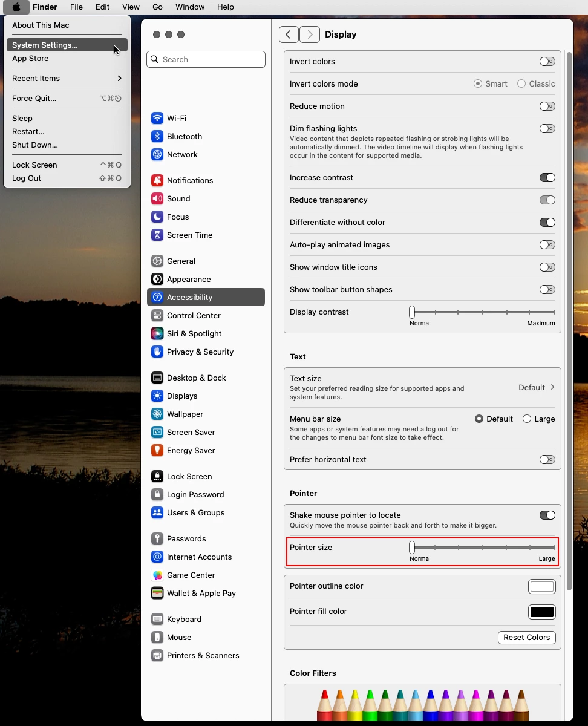Open the Wallpaper icon in sidebar
Image resolution: width=588 pixels, height=726 pixels.
(x=157, y=414)
